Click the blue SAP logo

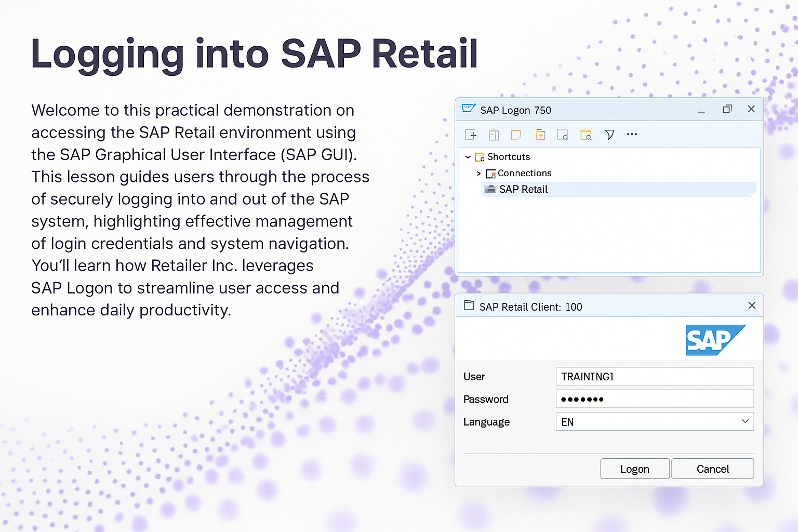pos(716,340)
